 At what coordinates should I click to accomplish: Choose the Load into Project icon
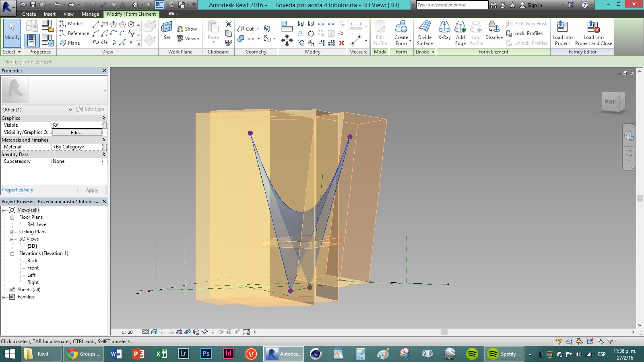coord(562,27)
